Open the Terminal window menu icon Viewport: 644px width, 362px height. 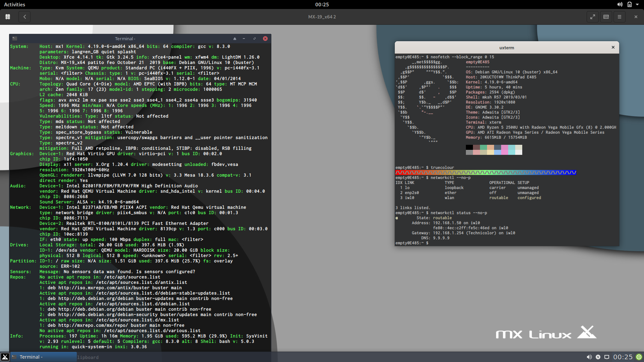click(15, 39)
